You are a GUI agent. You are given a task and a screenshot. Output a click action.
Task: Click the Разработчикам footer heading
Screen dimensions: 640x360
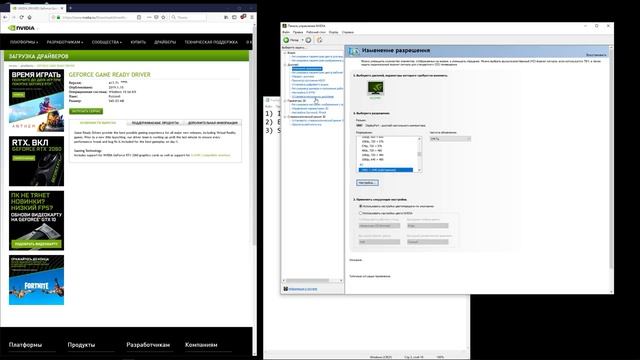pyautogui.click(x=148, y=345)
